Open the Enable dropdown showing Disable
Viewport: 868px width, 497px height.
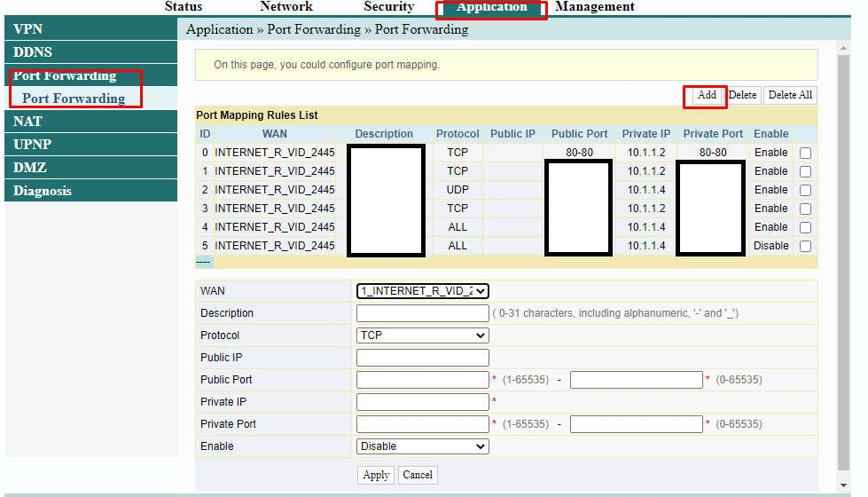(422, 446)
